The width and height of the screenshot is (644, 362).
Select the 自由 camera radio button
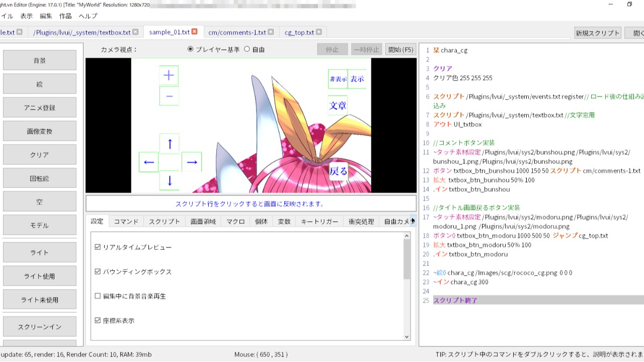coord(248,49)
